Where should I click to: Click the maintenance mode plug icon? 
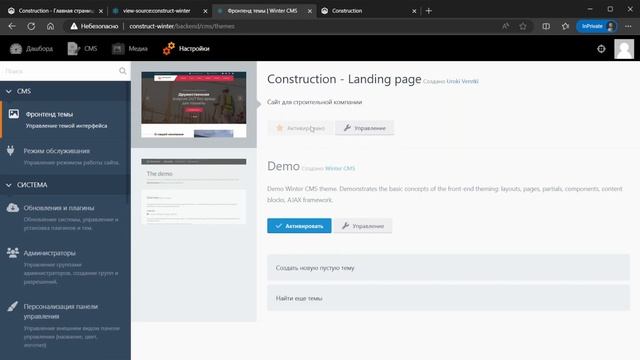click(x=11, y=151)
